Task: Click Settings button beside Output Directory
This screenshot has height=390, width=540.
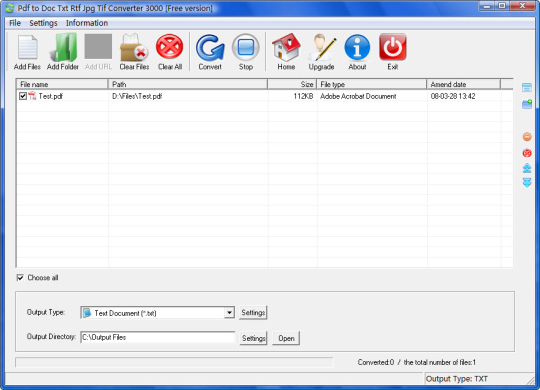Action: (253, 338)
